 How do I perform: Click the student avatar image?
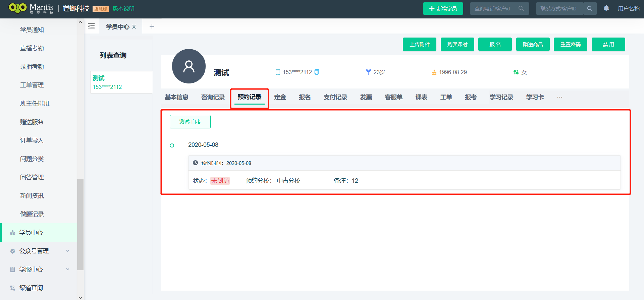pos(189,66)
